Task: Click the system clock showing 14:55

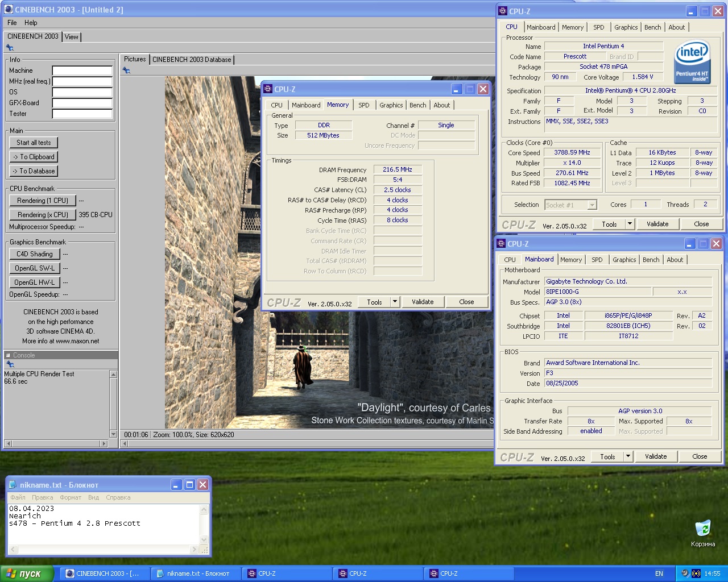Action: 712,573
